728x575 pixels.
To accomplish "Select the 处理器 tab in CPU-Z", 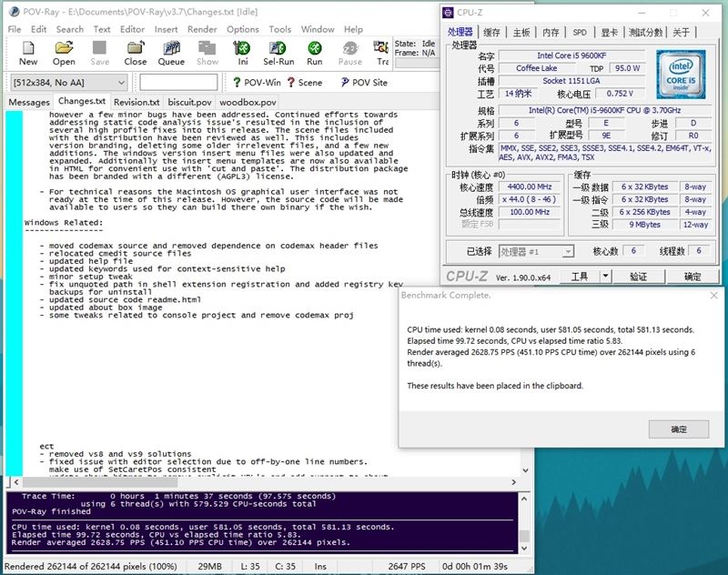I will point(460,32).
